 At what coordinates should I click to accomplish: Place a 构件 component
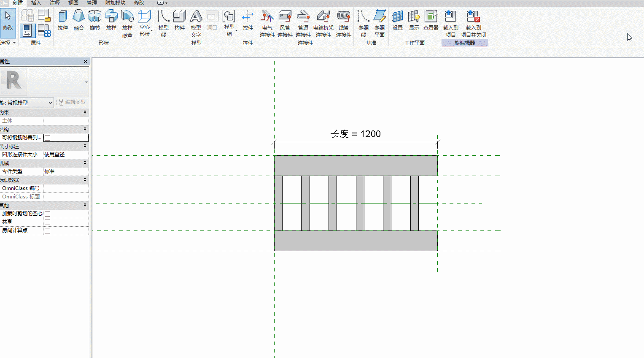tap(180, 20)
